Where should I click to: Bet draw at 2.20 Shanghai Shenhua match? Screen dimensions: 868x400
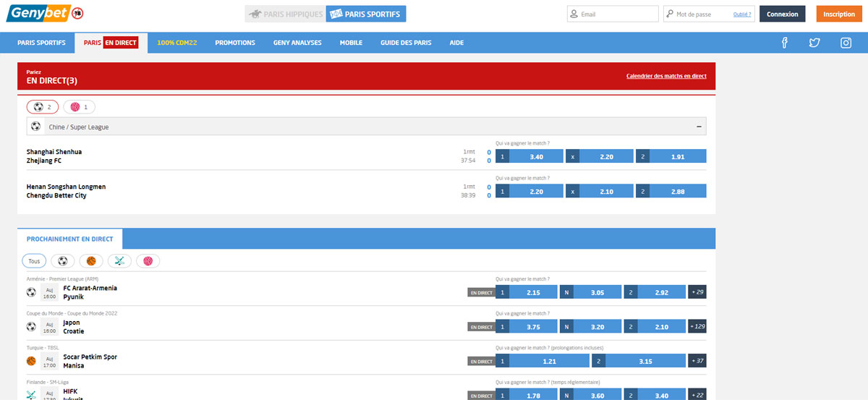600,156
